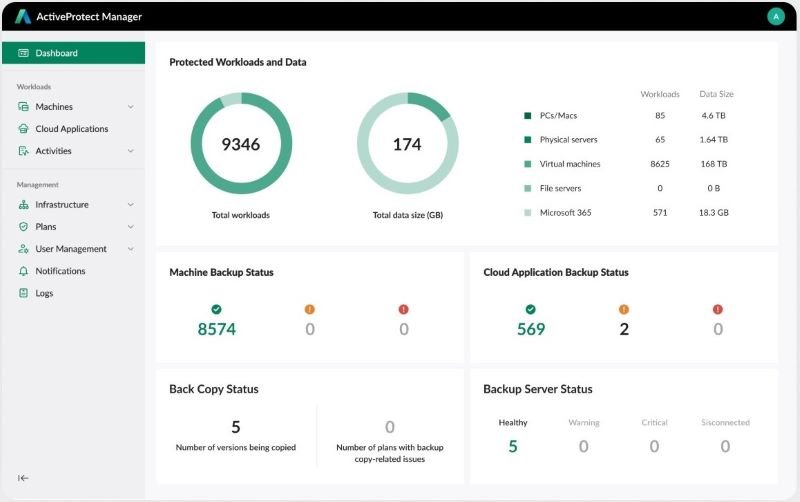The height and width of the screenshot is (502, 800).
Task: Go to User Management
Action: tap(73, 249)
